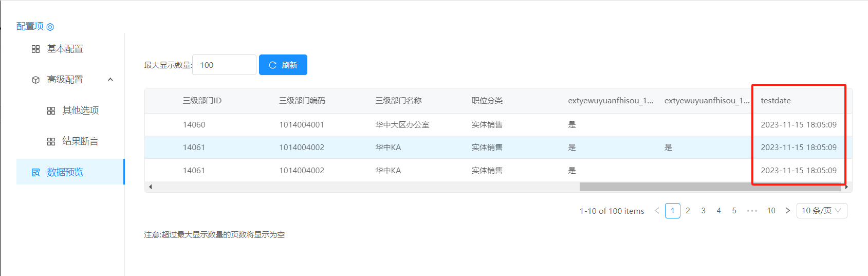
Task: Select the row for 华中大区办公室
Action: [x=402, y=125]
